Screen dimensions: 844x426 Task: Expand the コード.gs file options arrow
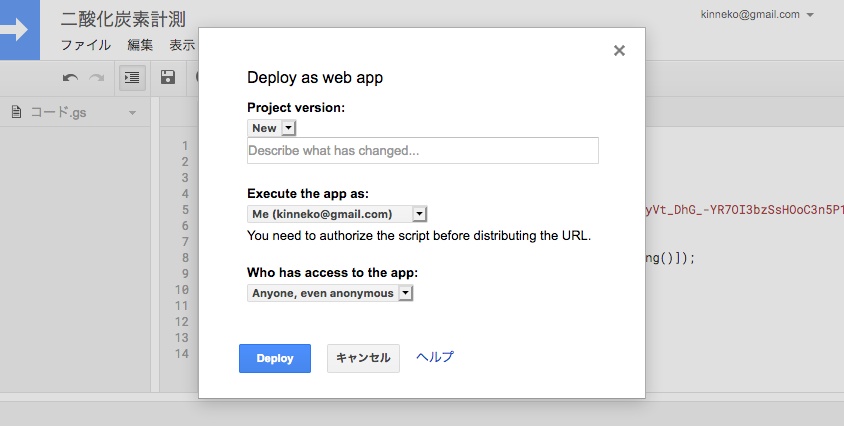click(132, 113)
